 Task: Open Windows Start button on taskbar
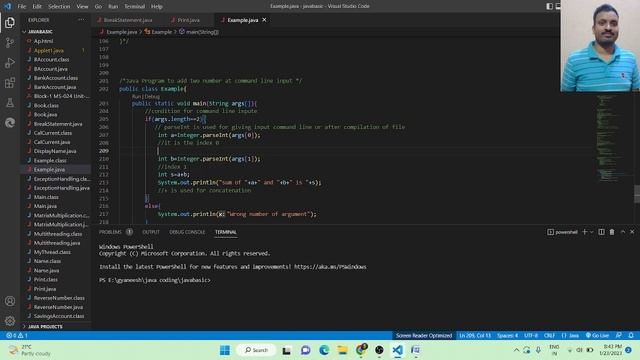(x=225, y=350)
